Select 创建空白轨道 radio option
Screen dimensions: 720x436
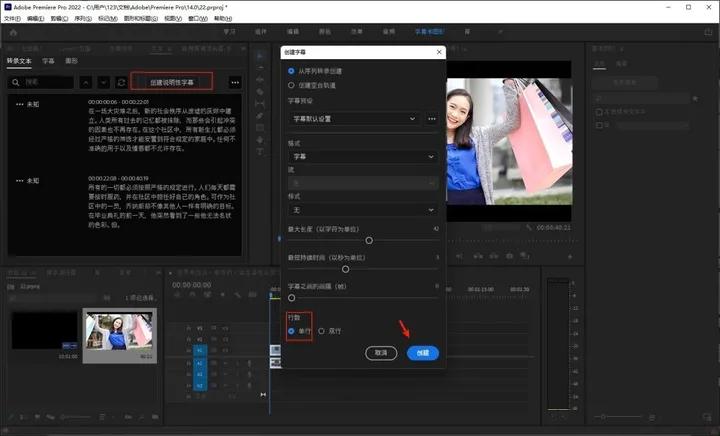(292, 85)
